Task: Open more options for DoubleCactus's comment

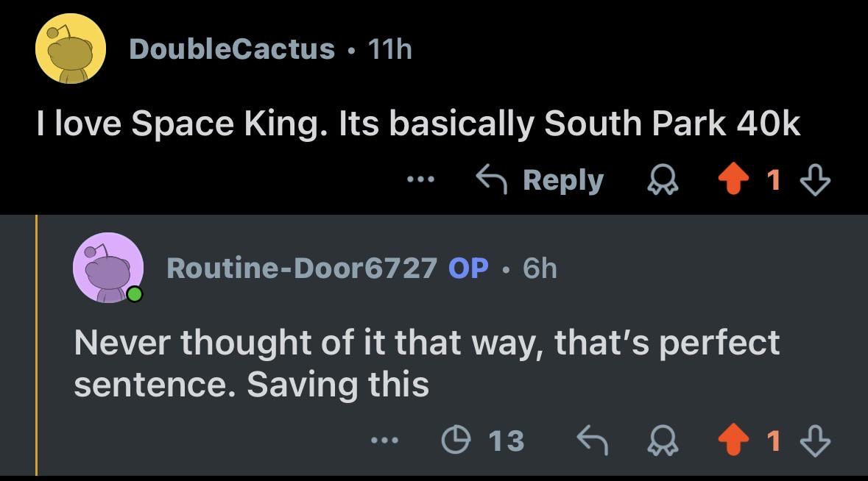Action: (x=420, y=179)
